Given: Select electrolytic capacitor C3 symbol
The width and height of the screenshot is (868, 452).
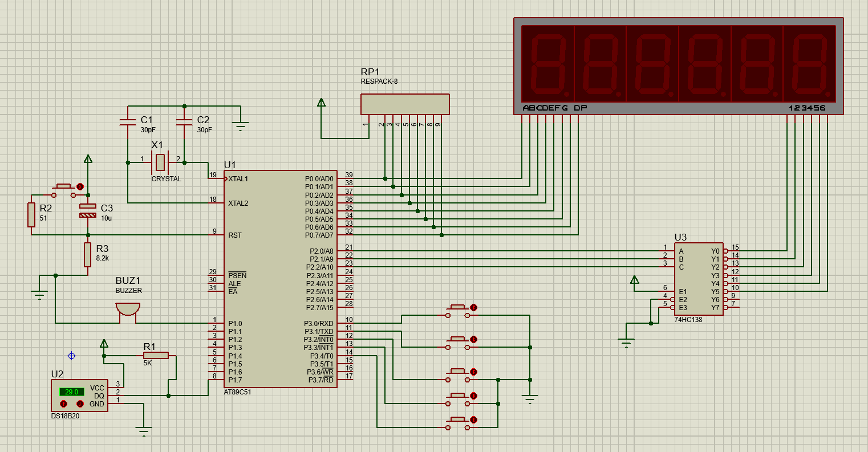Looking at the screenshot, I should (x=87, y=210).
